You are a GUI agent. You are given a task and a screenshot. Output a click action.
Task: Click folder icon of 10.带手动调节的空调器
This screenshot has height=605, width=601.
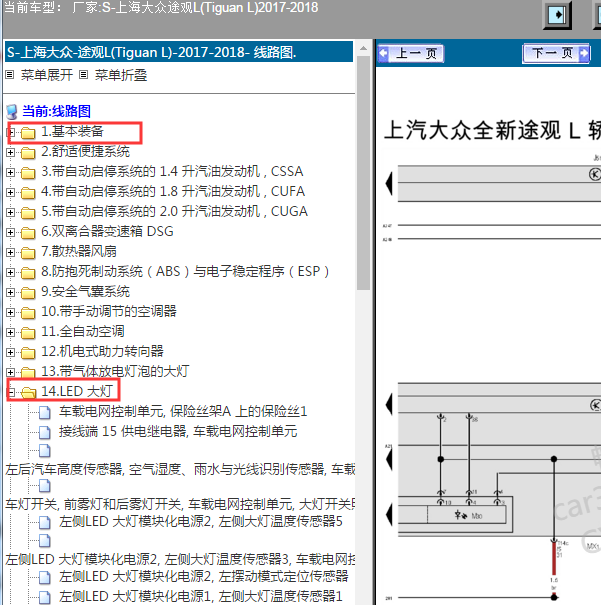tap(28, 313)
